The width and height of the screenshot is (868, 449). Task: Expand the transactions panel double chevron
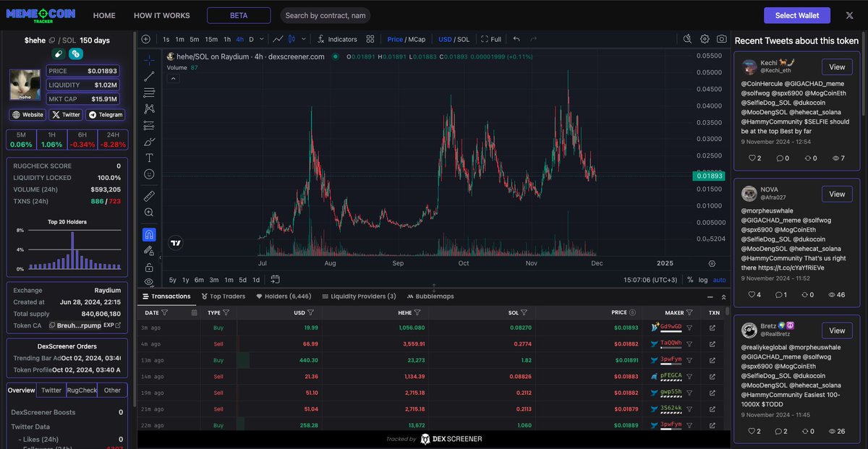click(x=723, y=296)
